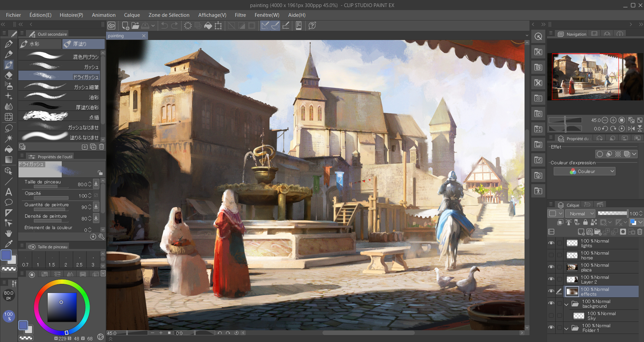Hide the Layer 2 layer
Viewport: 644px width, 342px height.
click(x=551, y=280)
